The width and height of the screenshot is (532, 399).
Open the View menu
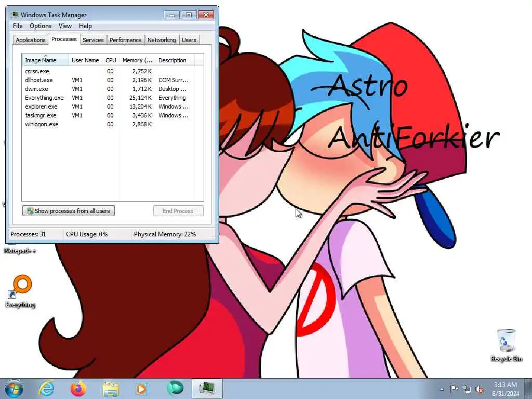65,26
